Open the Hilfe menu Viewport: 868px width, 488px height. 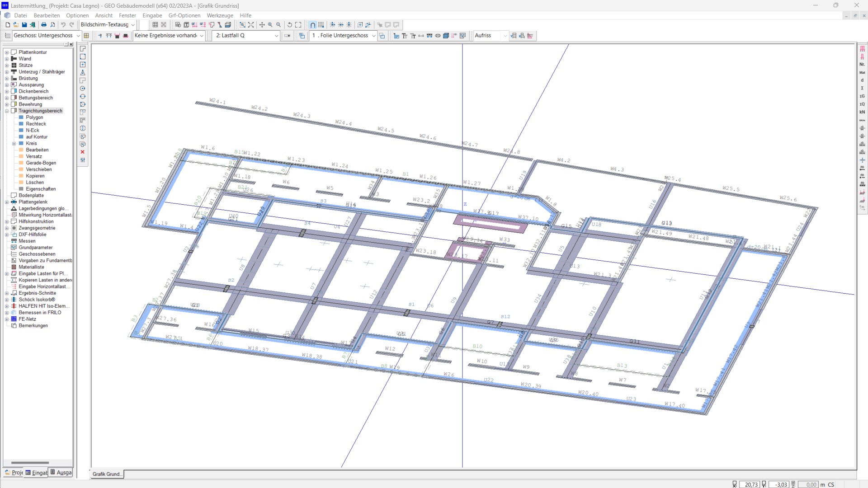point(245,15)
